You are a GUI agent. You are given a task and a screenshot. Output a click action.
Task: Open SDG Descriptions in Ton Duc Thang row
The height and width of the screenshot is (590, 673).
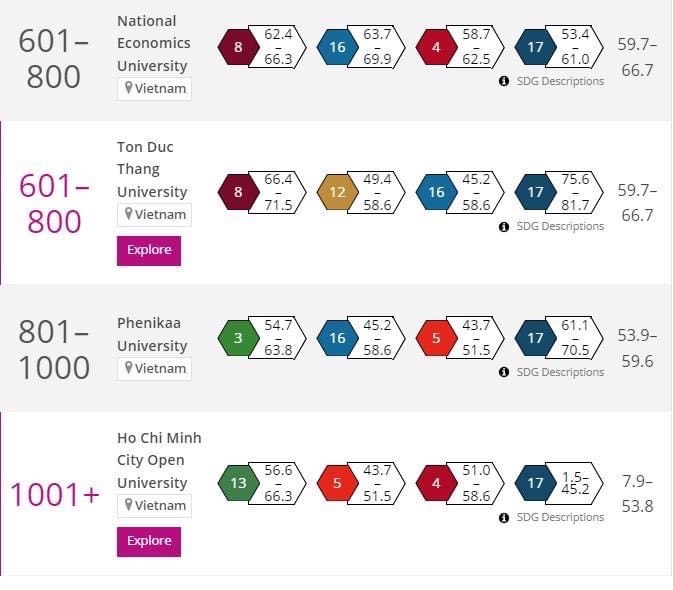tap(559, 226)
